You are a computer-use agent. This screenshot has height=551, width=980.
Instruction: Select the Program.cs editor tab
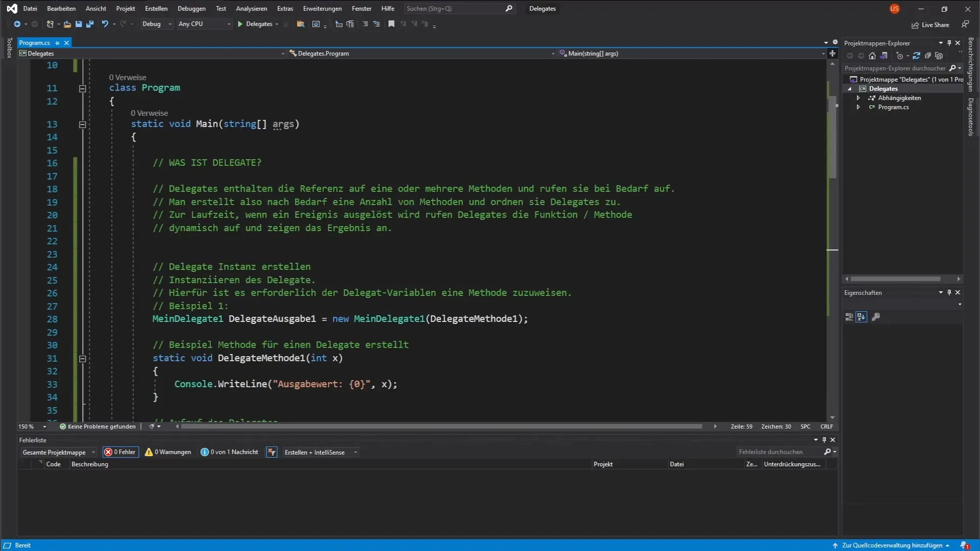35,43
